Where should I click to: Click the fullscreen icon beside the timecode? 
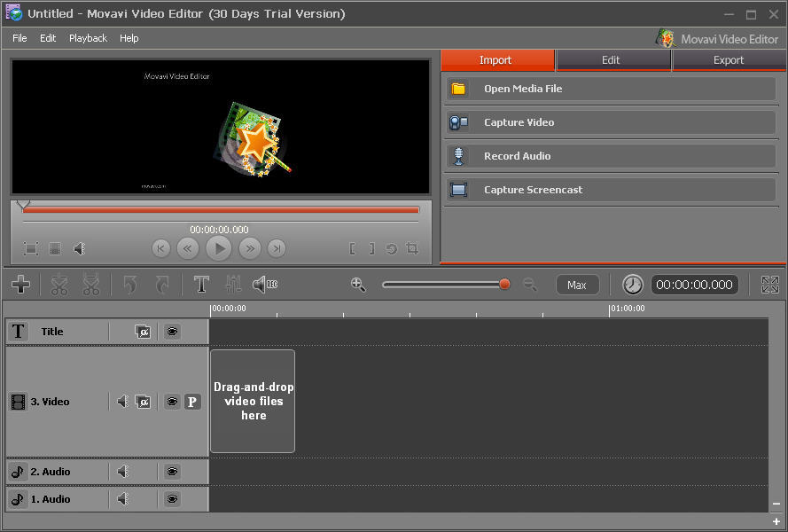coord(770,285)
